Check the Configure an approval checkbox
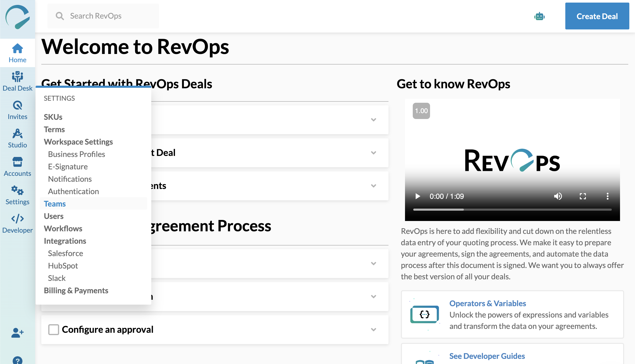 point(53,329)
